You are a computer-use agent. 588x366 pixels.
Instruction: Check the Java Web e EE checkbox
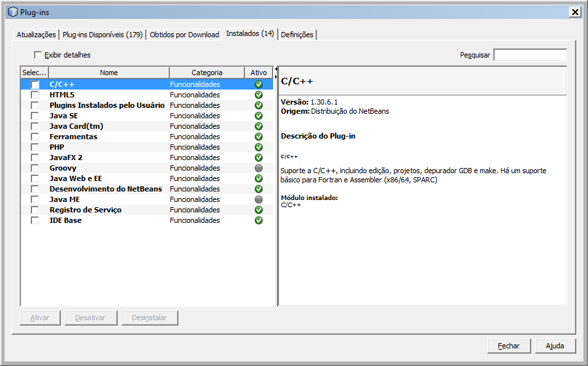pos(35,178)
